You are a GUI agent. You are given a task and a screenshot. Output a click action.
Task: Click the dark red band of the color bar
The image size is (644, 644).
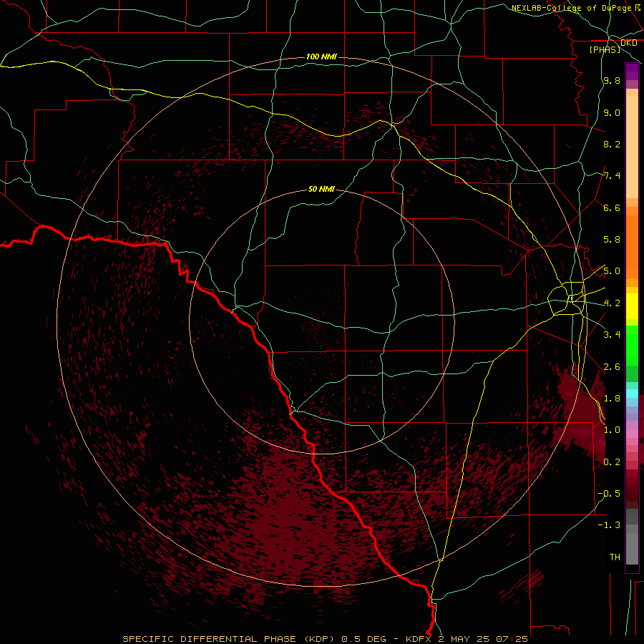coord(632,489)
